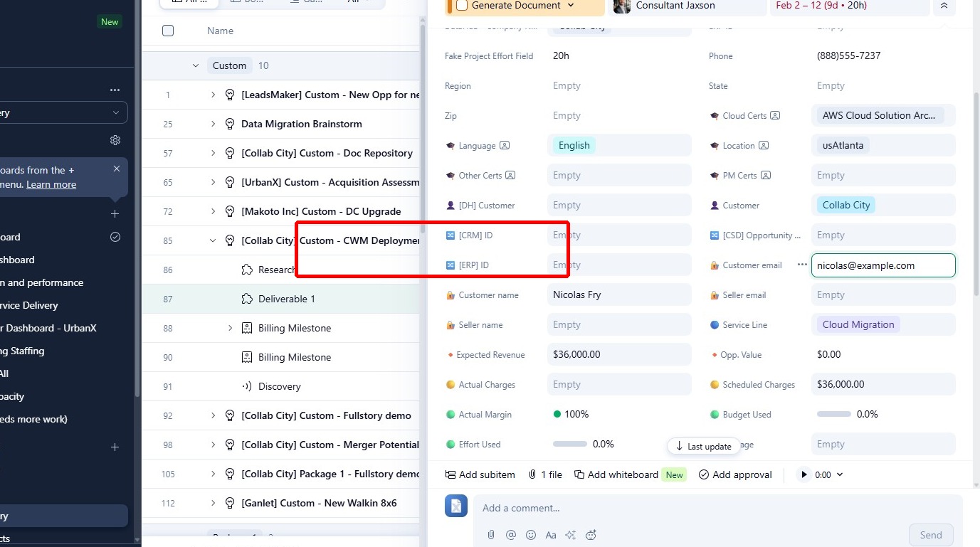The height and width of the screenshot is (547, 980).
Task: Mention someone with the @ icon
Action: coord(511,535)
